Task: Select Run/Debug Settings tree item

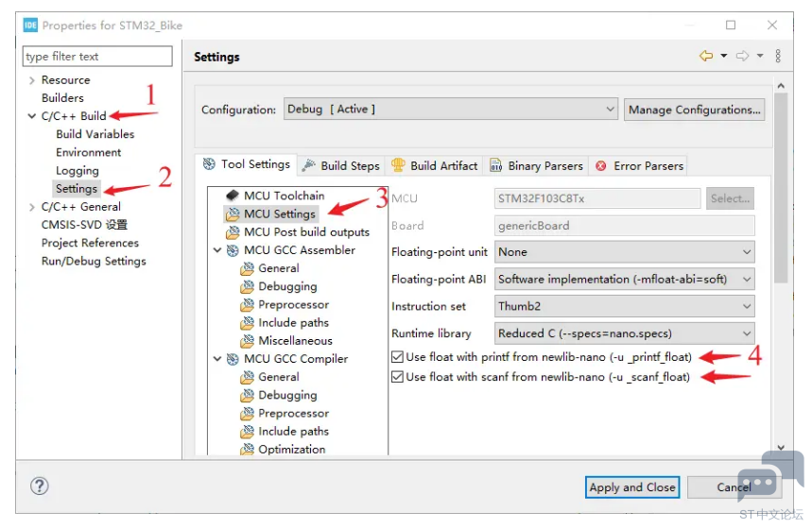Action: 94,261
